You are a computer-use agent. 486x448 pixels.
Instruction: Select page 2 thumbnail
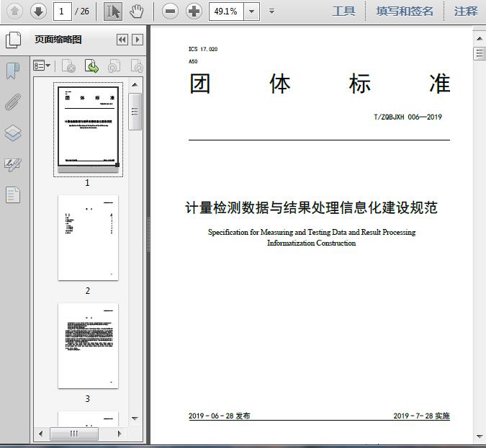coord(88,238)
